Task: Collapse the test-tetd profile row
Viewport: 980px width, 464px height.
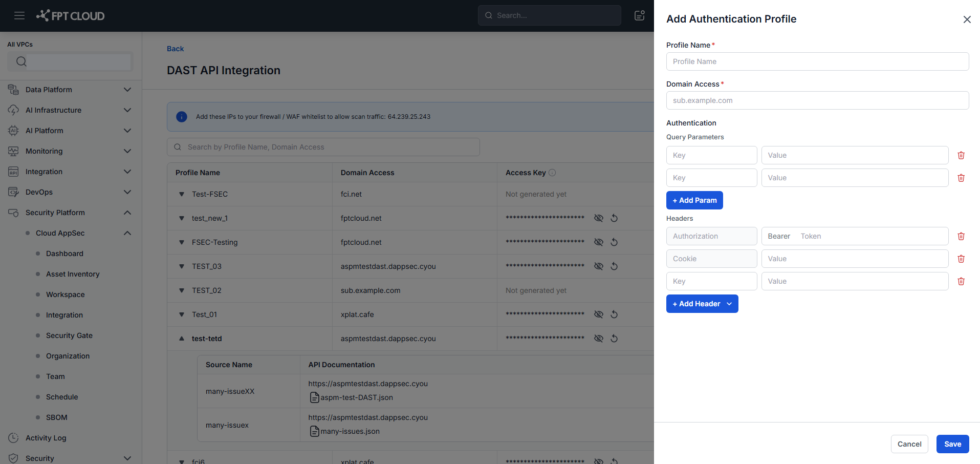Action: pos(182,339)
